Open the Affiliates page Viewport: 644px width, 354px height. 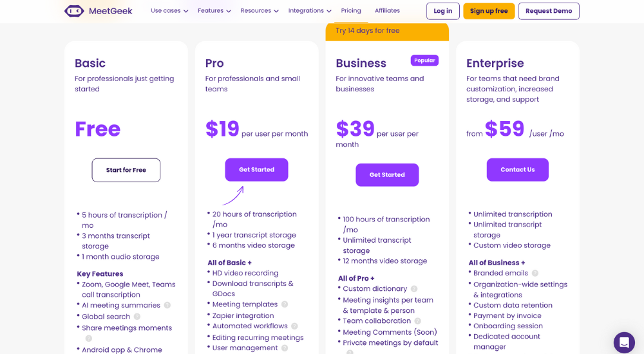click(387, 11)
